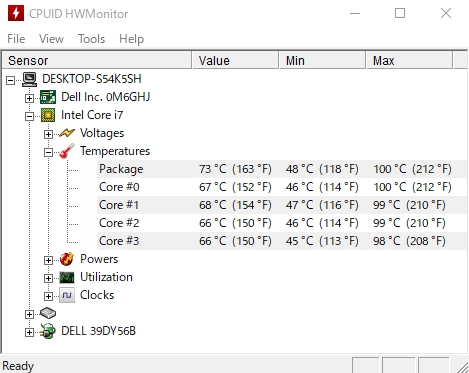
Task: Click the DESKTOP-S54K5SH computer icon
Action: pyautogui.click(x=30, y=79)
